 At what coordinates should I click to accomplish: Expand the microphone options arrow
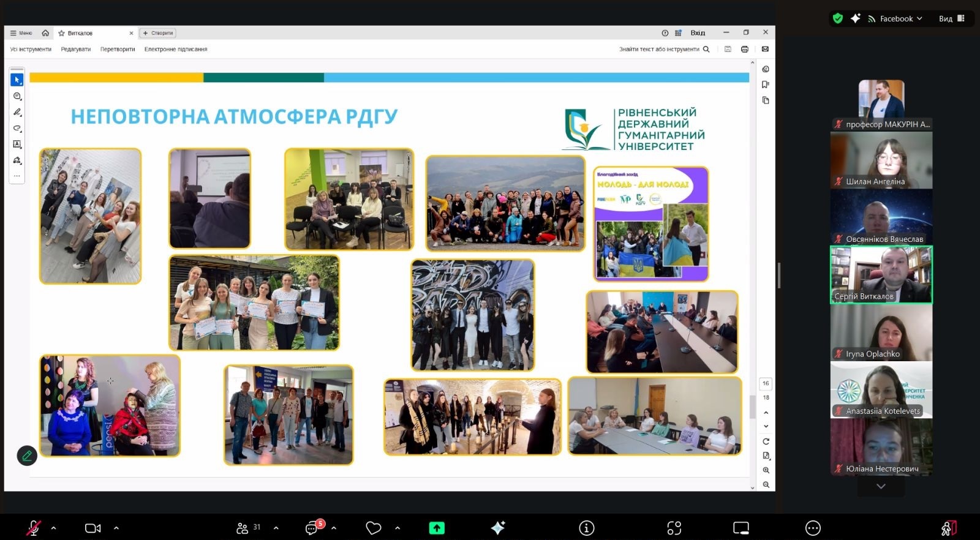54,528
